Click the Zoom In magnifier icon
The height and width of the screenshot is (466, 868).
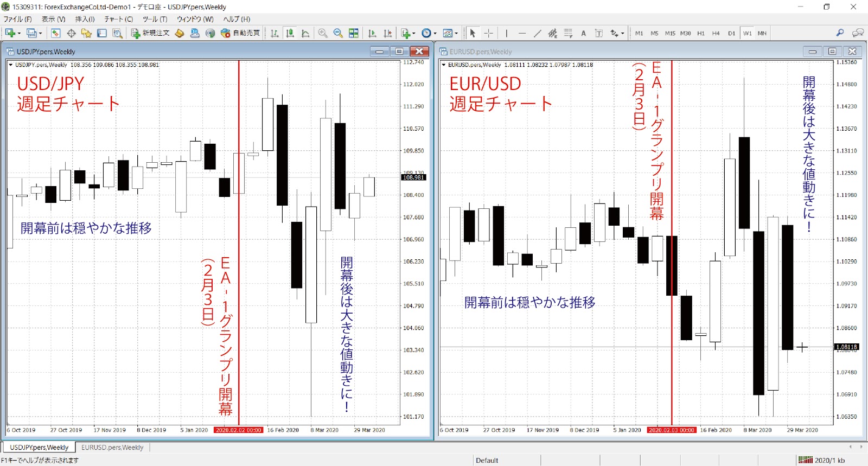[x=323, y=33]
